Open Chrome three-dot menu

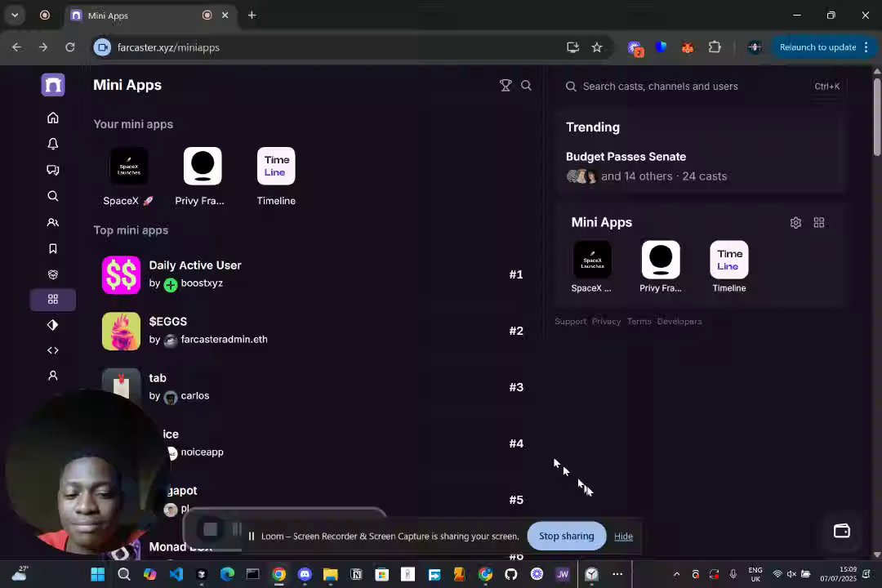(x=866, y=47)
